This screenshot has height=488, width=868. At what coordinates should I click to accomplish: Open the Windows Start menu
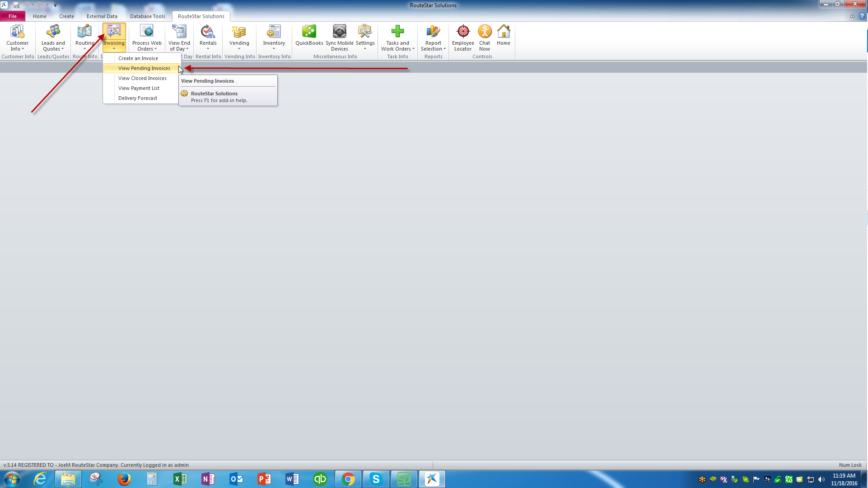pyautogui.click(x=12, y=479)
